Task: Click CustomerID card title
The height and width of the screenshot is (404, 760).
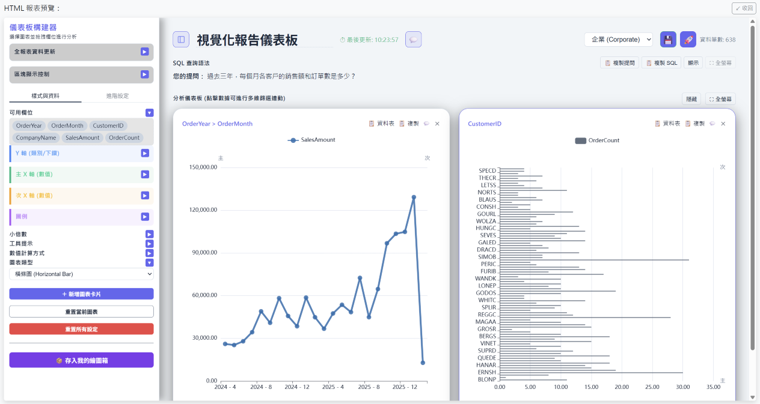Action: (x=485, y=124)
